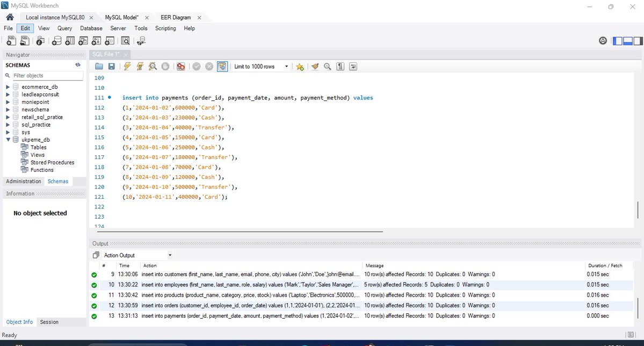The image size is (644, 346).
Task: Open the Explain plan magnifier icon
Action: tap(152, 66)
